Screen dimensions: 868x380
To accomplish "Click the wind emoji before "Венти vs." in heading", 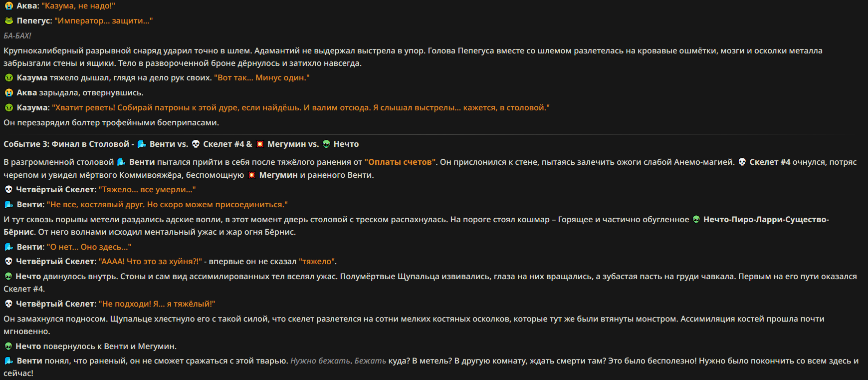I will click(142, 144).
